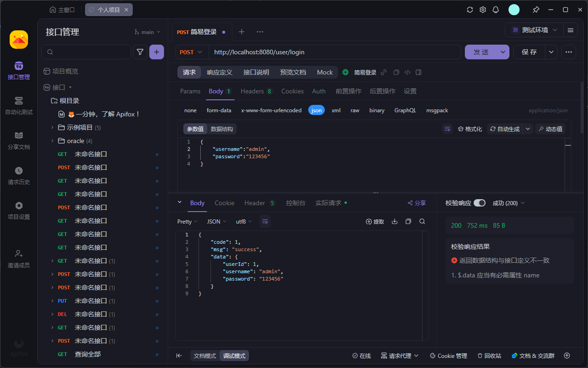Select the json body type

pyautogui.click(x=317, y=110)
